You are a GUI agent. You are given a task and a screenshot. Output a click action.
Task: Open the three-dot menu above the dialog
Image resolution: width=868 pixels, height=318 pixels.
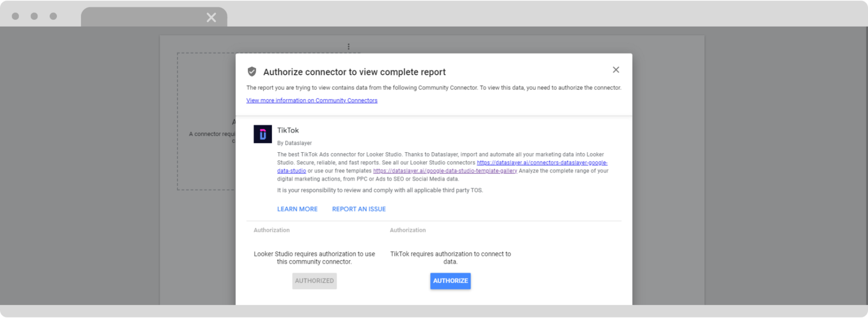348,47
